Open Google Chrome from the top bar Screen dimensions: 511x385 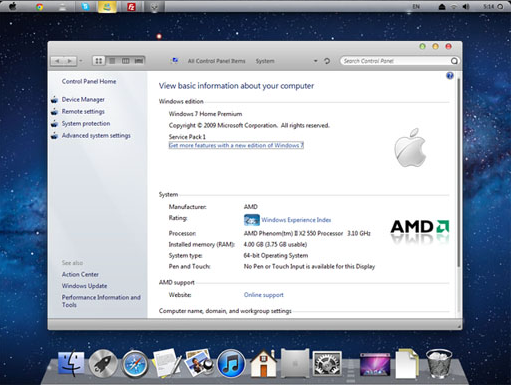(x=40, y=7)
